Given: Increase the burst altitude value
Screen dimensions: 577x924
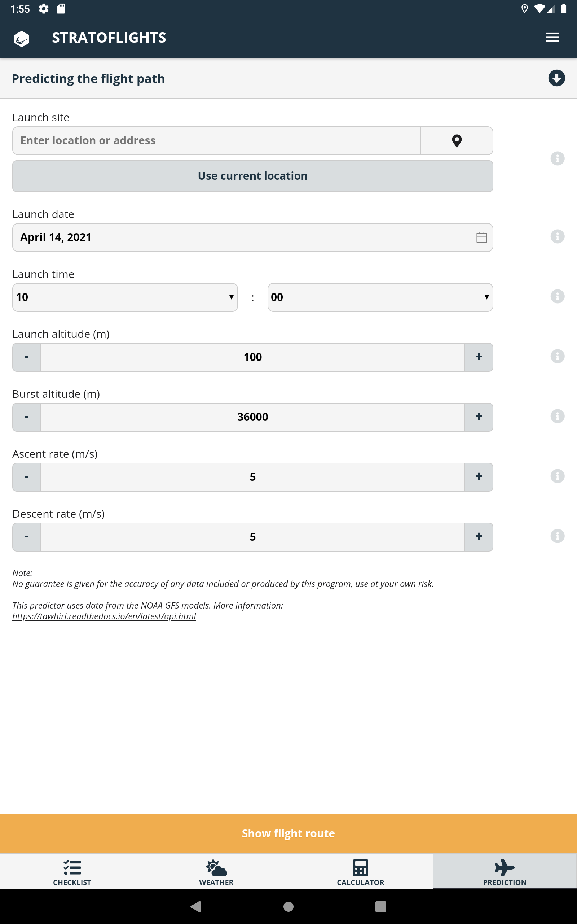Looking at the screenshot, I should (479, 417).
